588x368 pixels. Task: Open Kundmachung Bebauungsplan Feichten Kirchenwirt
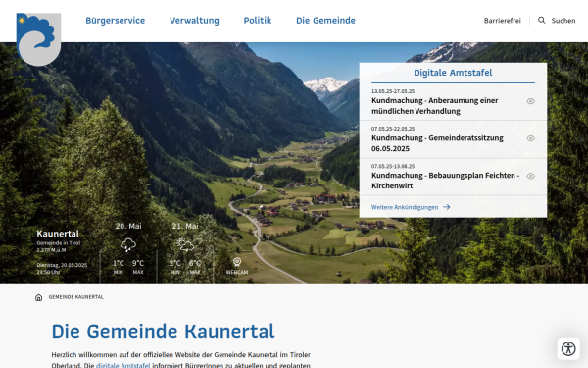(445, 181)
